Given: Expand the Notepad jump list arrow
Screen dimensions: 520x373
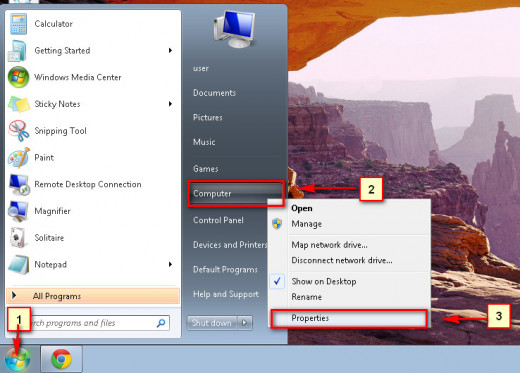Looking at the screenshot, I should 170,265.
